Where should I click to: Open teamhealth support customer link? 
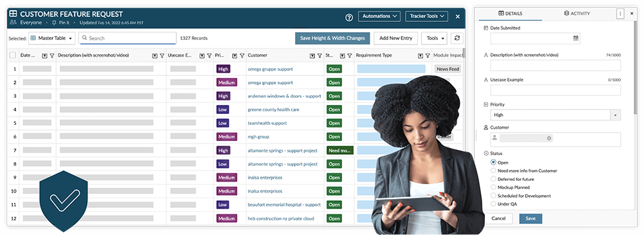coord(267,123)
